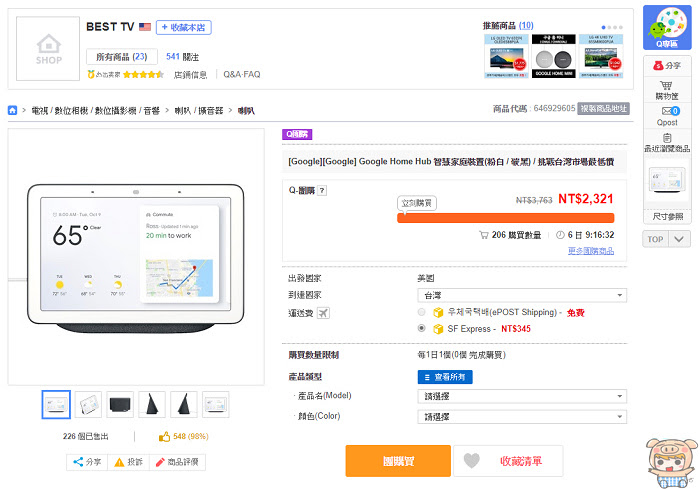Select the fifth side-profile thumbnail
Image resolution: width=700 pixels, height=489 pixels.
click(x=184, y=405)
